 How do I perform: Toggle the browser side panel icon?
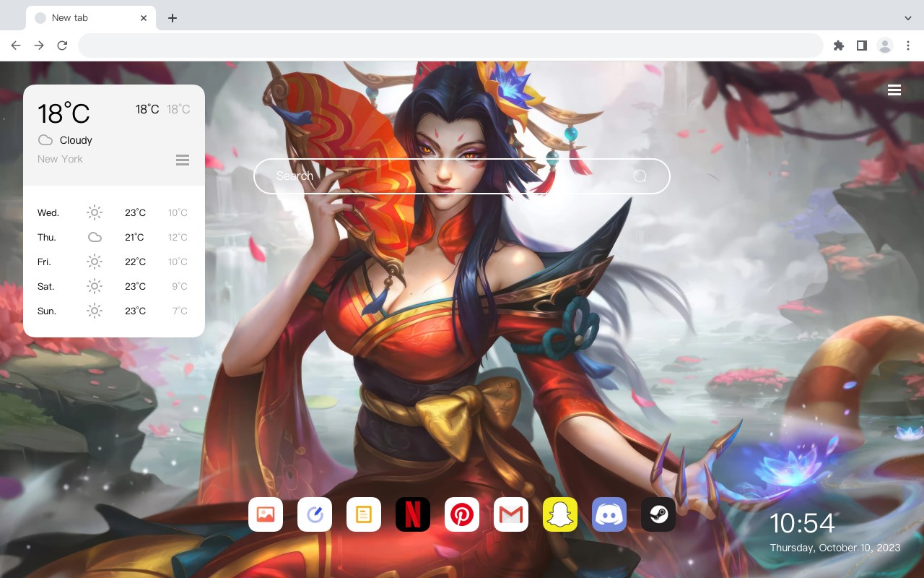pyautogui.click(x=861, y=46)
